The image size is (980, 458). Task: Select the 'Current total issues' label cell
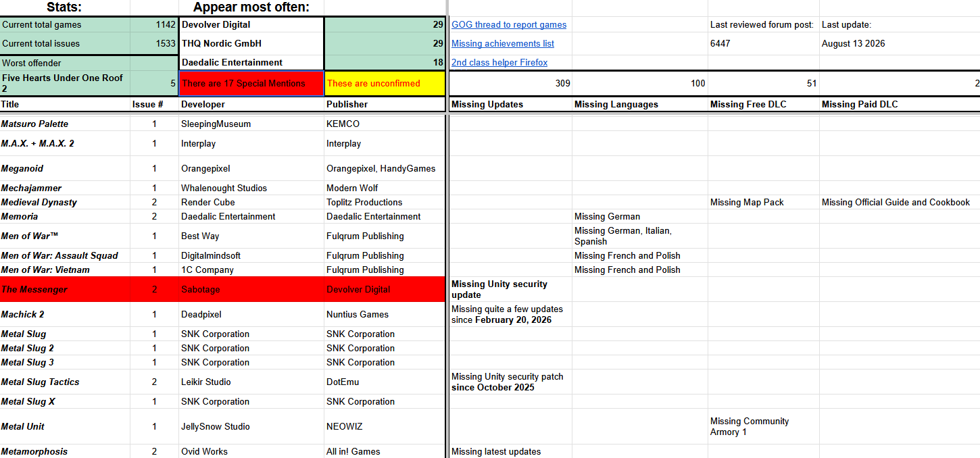(x=65, y=44)
